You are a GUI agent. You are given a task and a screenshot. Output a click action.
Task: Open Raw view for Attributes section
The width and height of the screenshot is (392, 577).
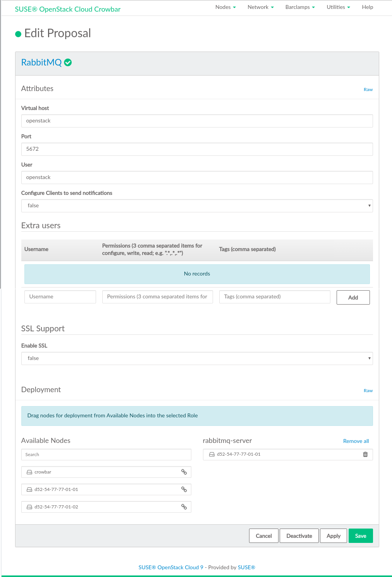(368, 90)
